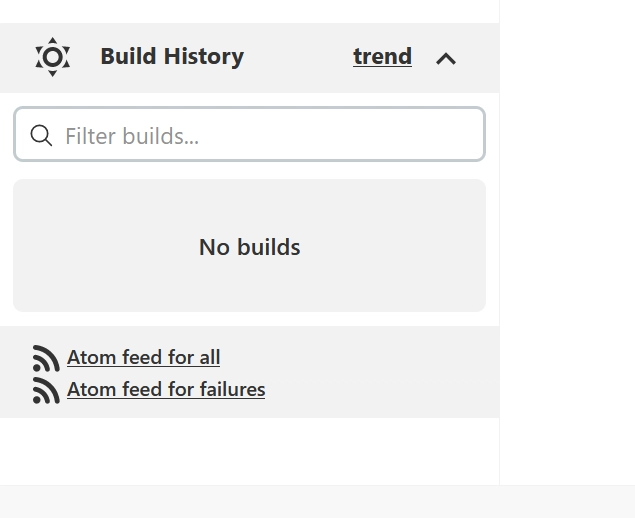Collapse the Build History panel with the chevron
The width and height of the screenshot is (635, 518).
pyautogui.click(x=446, y=58)
